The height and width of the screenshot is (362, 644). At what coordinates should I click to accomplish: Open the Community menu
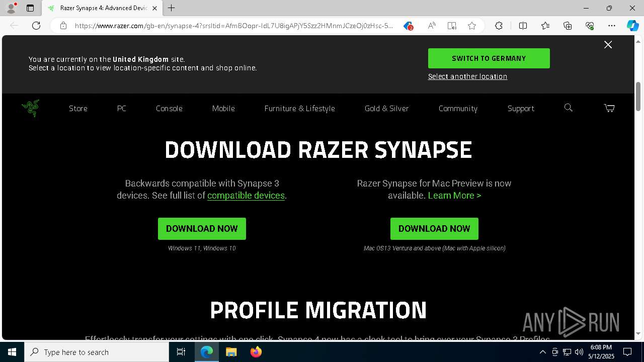coord(458,108)
